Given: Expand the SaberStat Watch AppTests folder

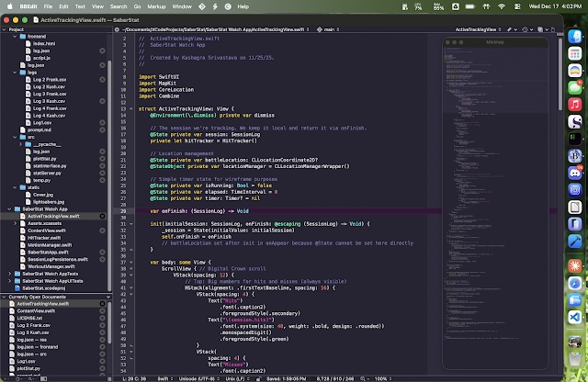Looking at the screenshot, I should (x=10, y=273).
